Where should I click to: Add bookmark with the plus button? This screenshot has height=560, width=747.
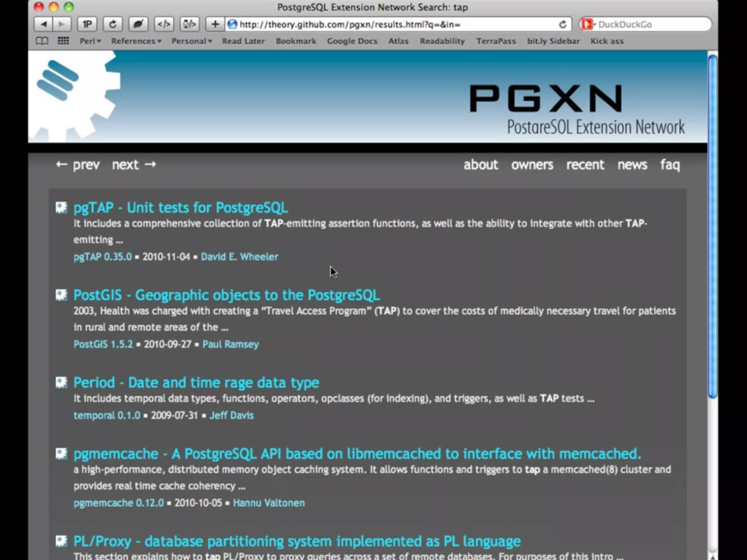pos(215,24)
